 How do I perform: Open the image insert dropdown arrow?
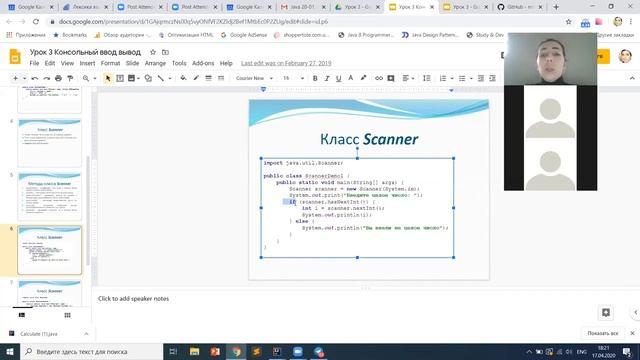[x=138, y=78]
